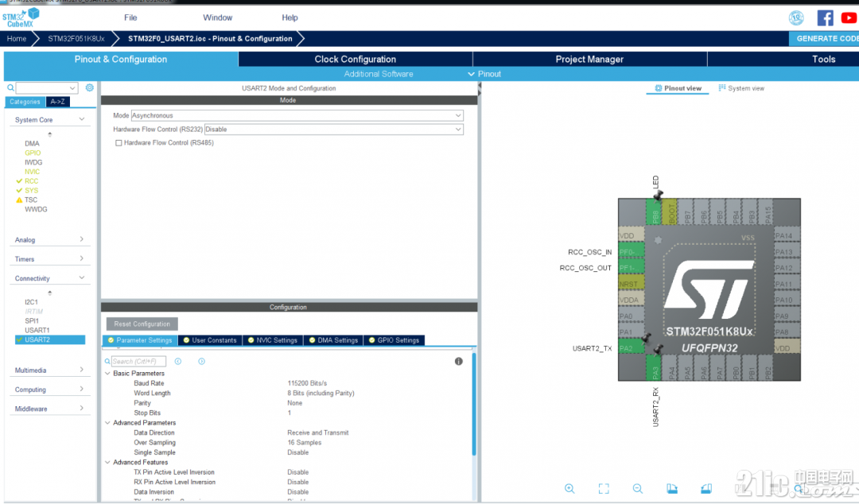Collapse the mode panel using the splitter arrows
The image size is (859, 504).
(480, 89)
